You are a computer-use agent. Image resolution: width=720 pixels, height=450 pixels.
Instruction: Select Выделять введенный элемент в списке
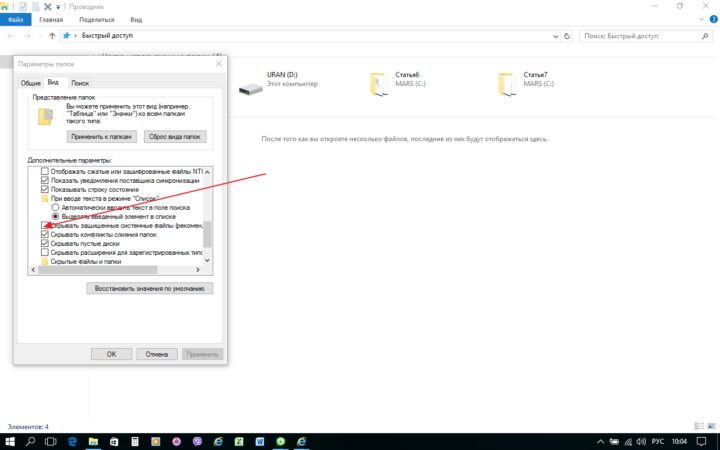55,216
